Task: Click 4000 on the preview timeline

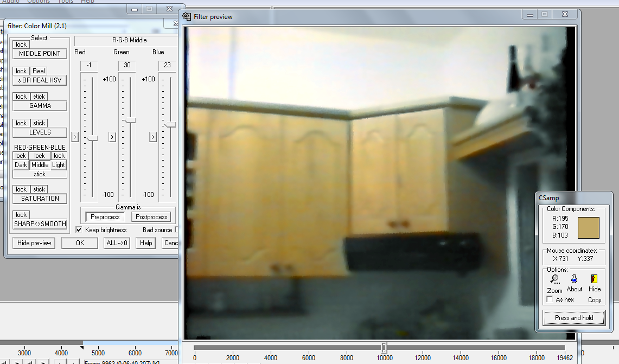Action: click(270, 357)
